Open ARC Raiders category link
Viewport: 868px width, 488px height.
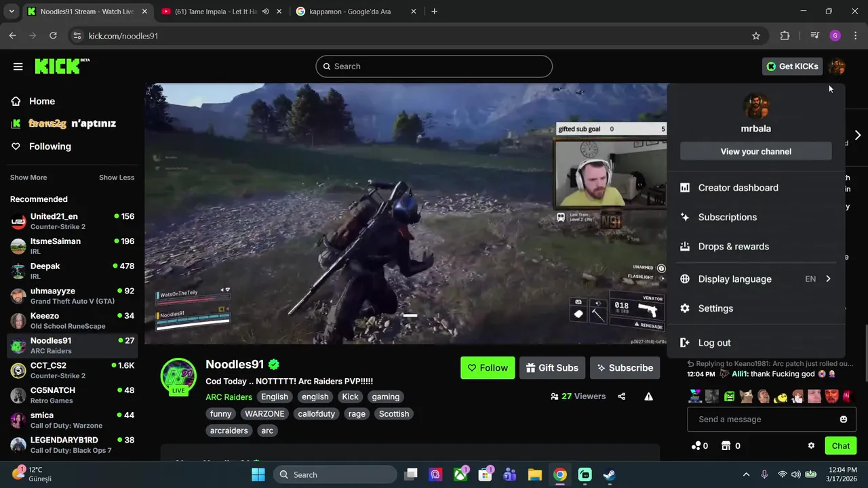[229, 397]
